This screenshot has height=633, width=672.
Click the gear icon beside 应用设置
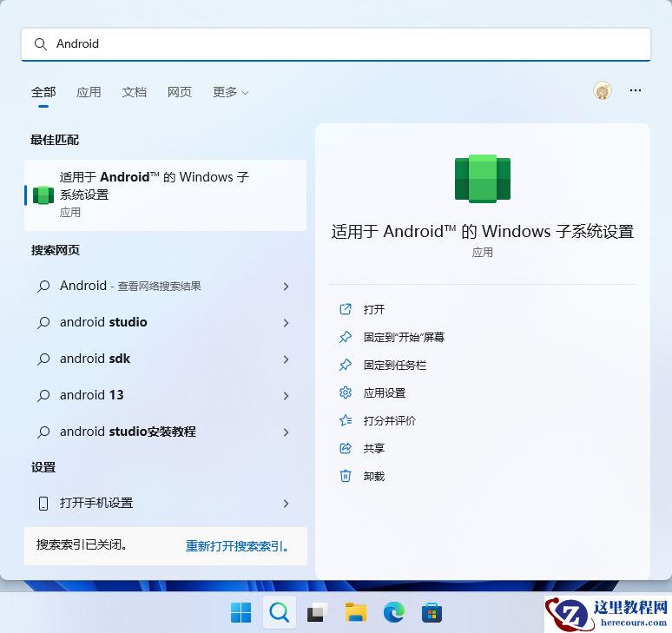345,392
